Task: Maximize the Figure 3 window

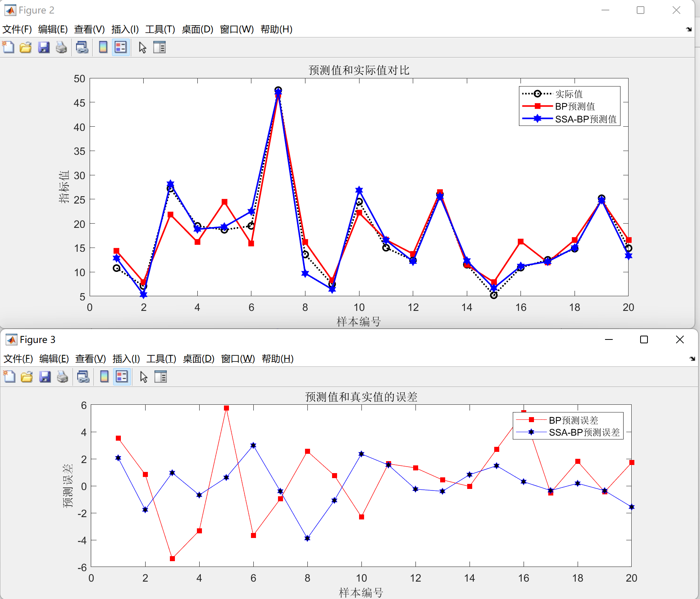Action: coord(644,339)
